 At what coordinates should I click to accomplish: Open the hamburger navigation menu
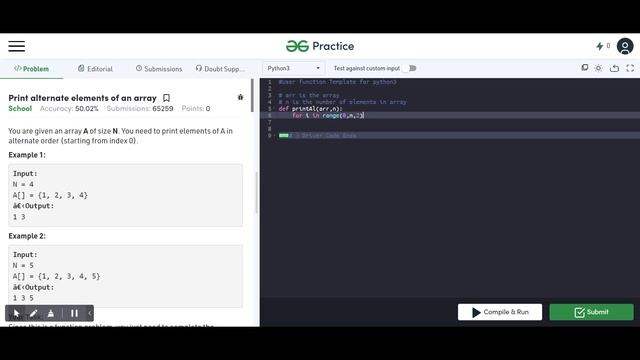pyautogui.click(x=17, y=46)
